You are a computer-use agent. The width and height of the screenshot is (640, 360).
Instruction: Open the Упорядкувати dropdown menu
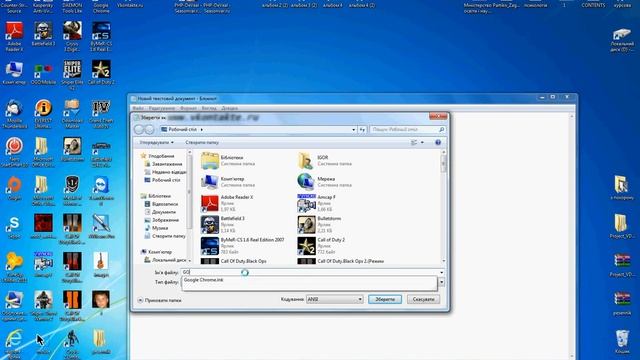click(x=156, y=142)
